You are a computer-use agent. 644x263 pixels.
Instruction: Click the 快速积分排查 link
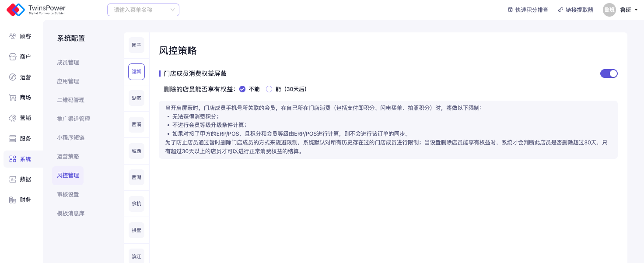pyautogui.click(x=528, y=10)
